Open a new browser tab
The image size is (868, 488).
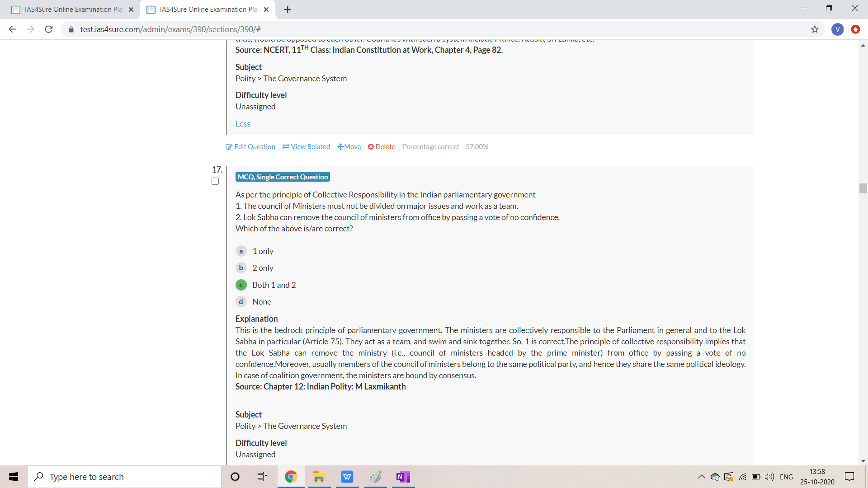click(x=288, y=9)
